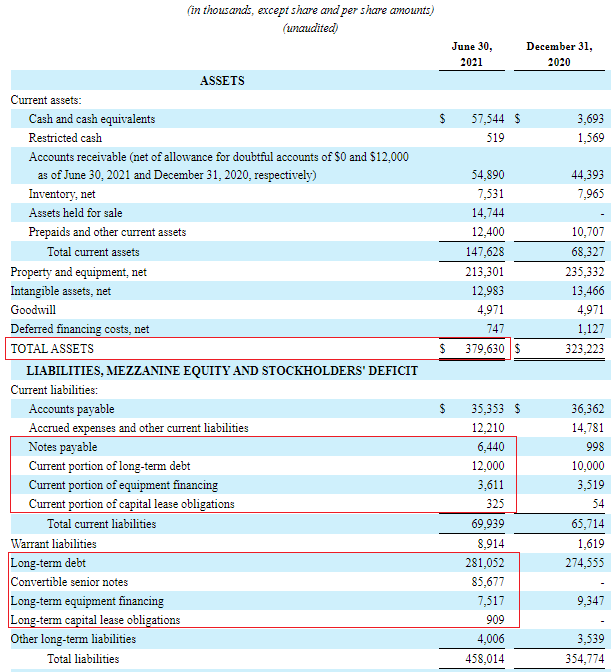Click the 281,052 long-term debt value
Viewport: 614px width, 672px height.
pyautogui.click(x=485, y=563)
